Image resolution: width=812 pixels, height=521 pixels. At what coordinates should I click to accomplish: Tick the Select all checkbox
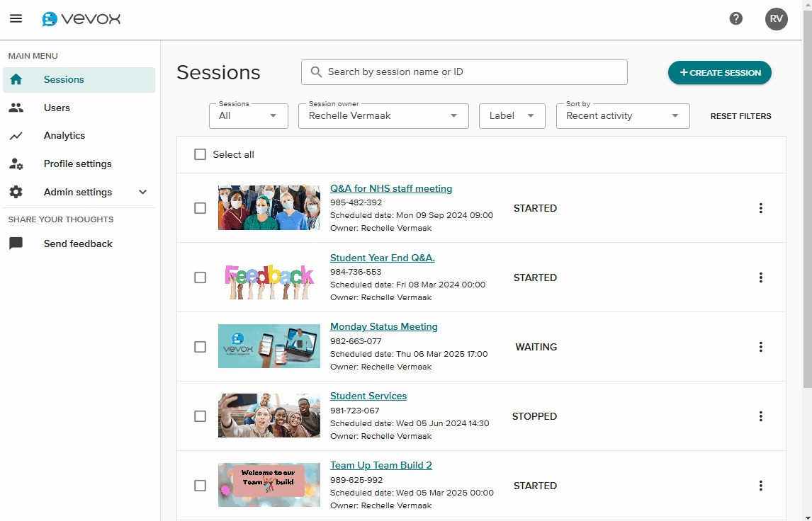click(201, 154)
